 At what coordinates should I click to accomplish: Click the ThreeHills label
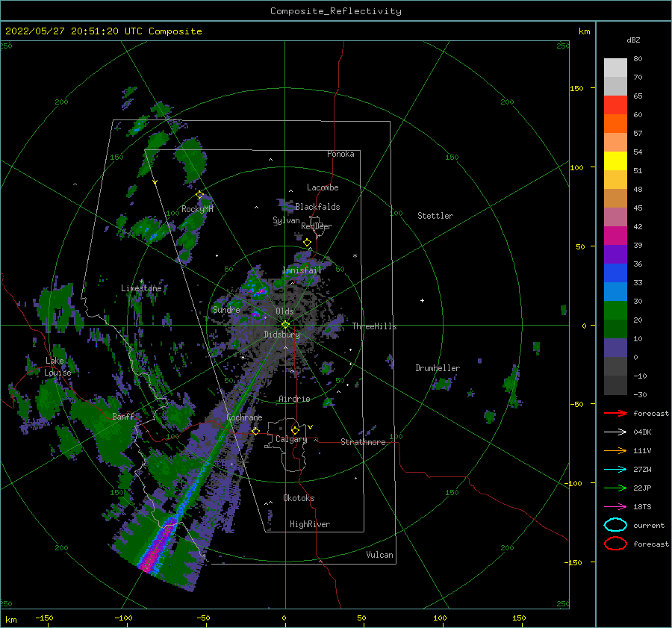(374, 326)
